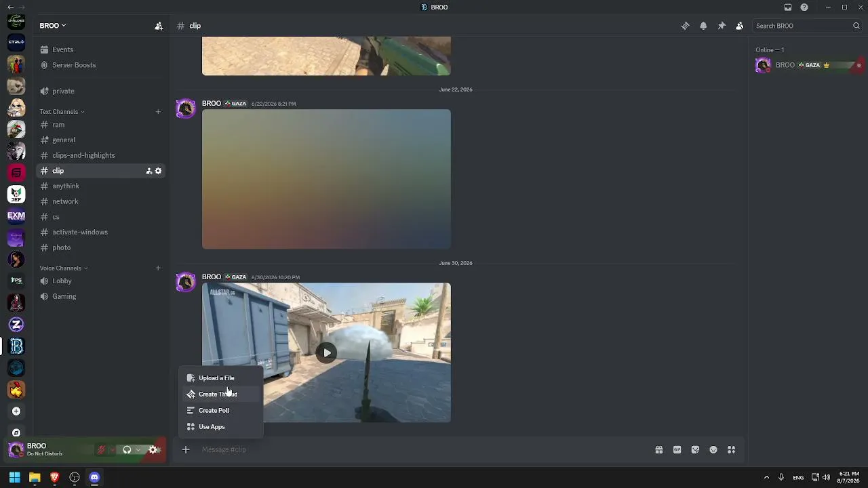Screen dimensions: 868x488
Task: Open the blurred June 22 attachment
Action: [326, 179]
